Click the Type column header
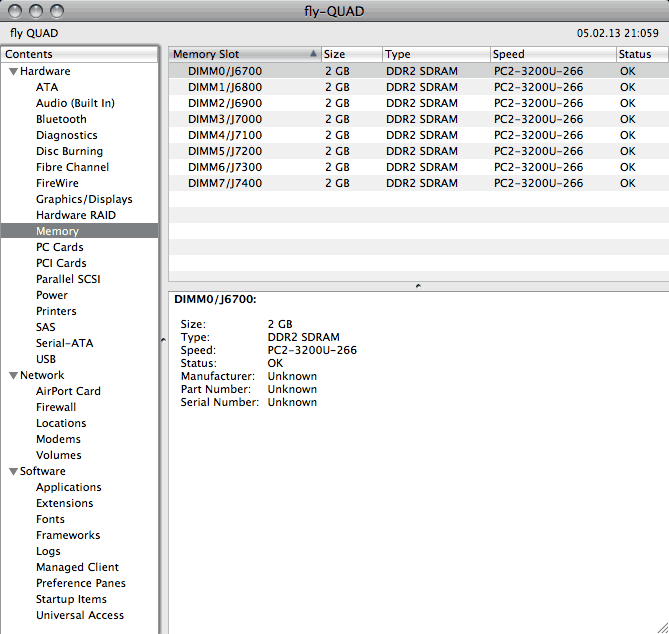Viewport: 669px width, 634px height. coord(435,54)
